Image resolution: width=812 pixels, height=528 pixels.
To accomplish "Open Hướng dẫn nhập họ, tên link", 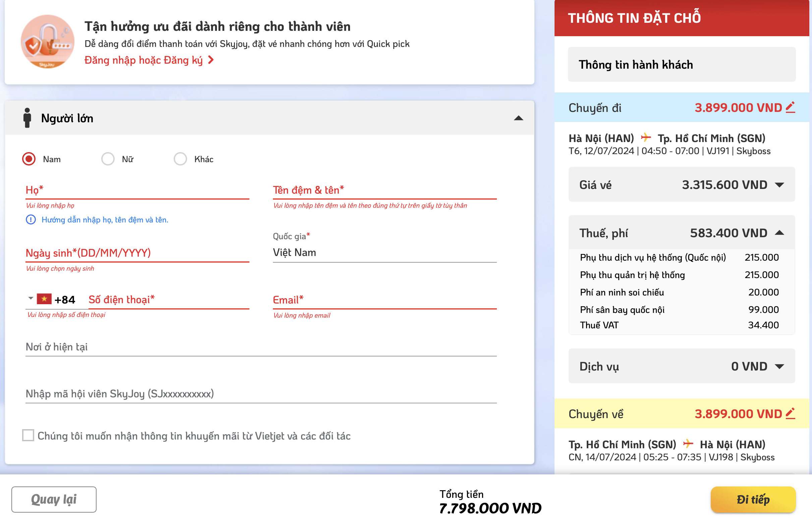I will [x=105, y=220].
